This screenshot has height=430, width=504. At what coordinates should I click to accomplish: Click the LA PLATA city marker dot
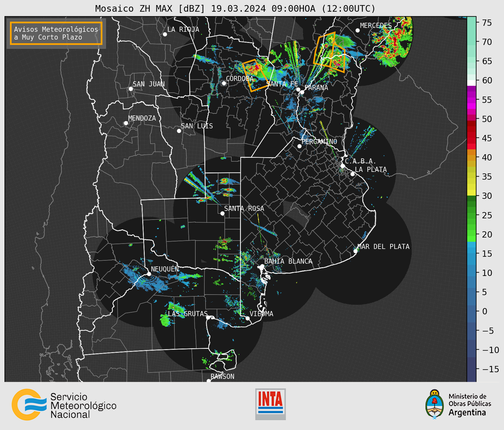353,174
